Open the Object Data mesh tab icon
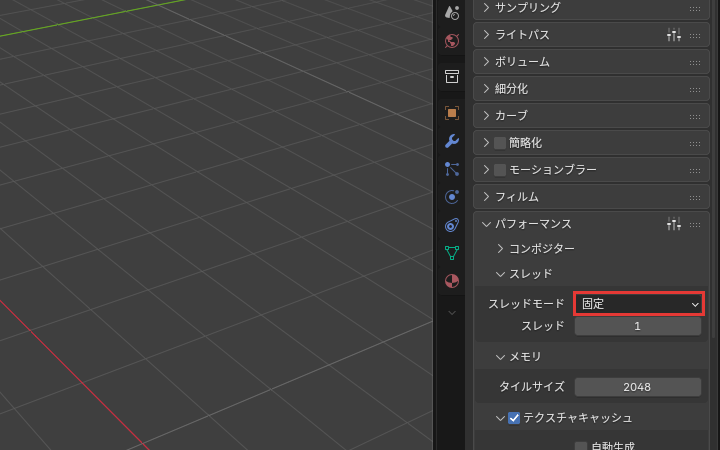Viewport: 720px width, 450px height. [x=452, y=253]
